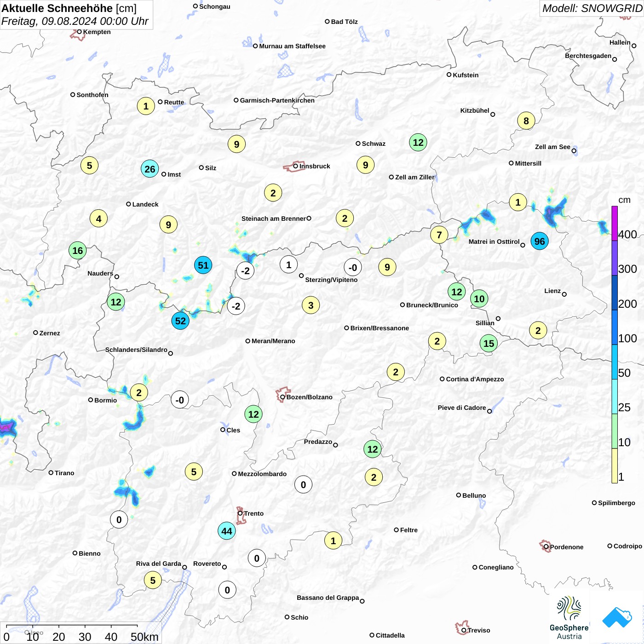The height and width of the screenshot is (644, 644).
Task: Click the Bad Tölz label
Action: click(x=344, y=22)
